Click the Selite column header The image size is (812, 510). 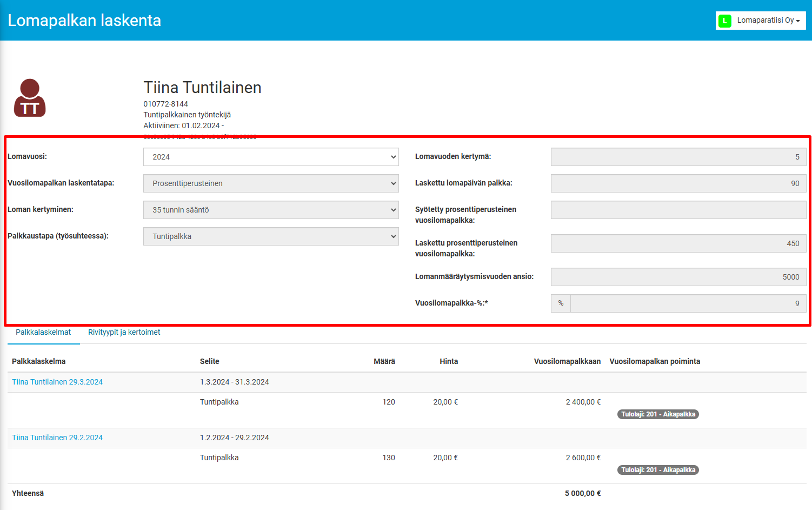(210, 361)
